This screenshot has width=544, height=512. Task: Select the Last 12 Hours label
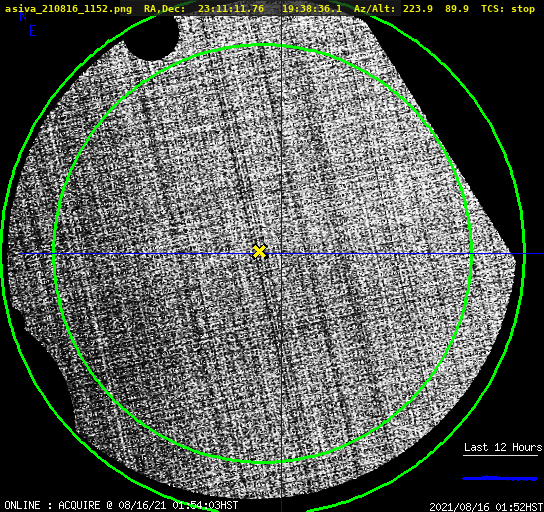(x=503, y=447)
